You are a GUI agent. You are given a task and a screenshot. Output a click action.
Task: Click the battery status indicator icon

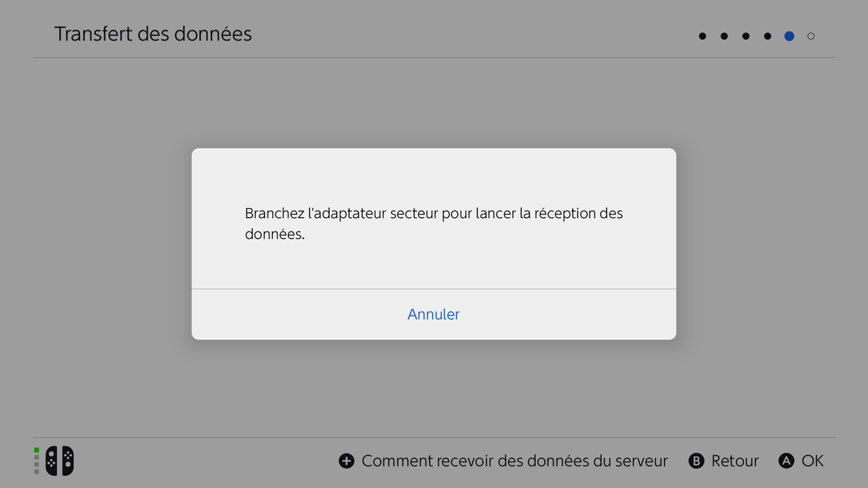tap(36, 460)
